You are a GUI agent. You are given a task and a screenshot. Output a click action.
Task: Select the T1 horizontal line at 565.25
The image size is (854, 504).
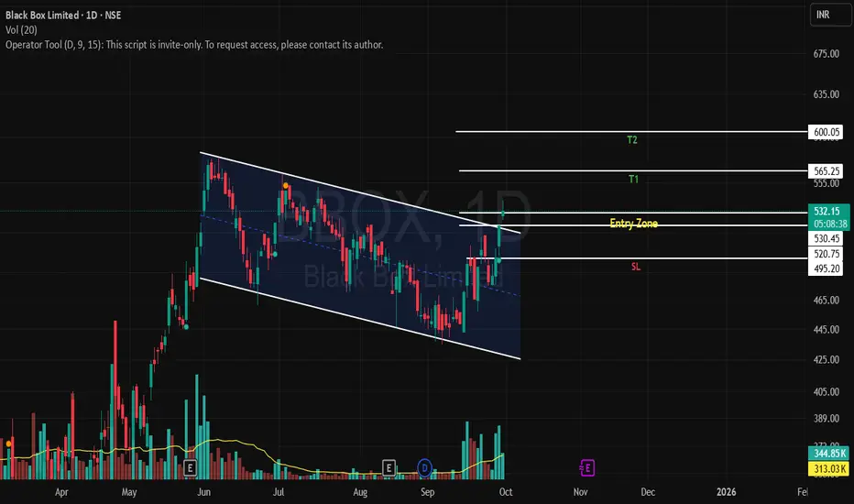coord(633,170)
